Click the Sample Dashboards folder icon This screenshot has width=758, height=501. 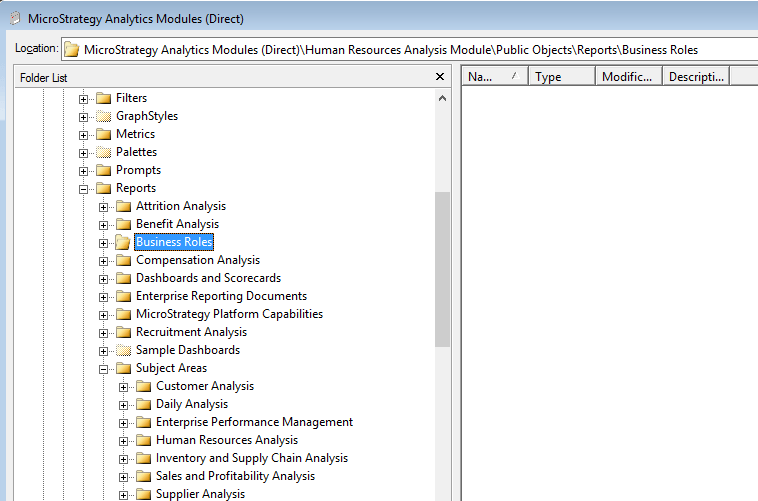[124, 350]
